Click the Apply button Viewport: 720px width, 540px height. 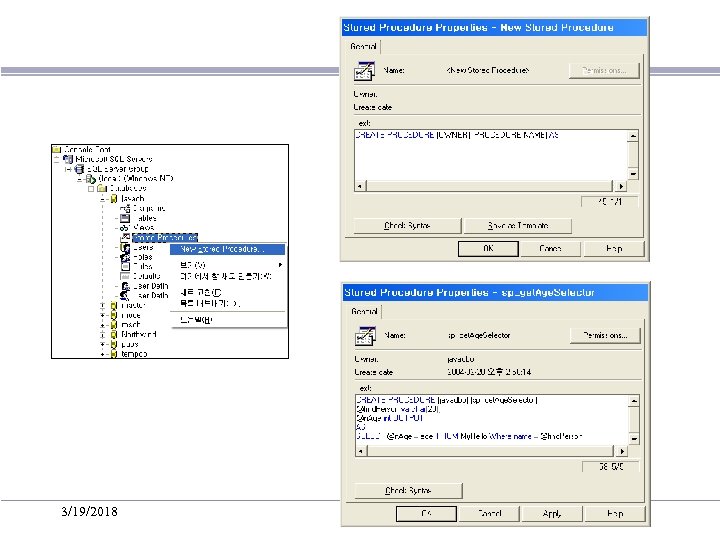pos(552,513)
